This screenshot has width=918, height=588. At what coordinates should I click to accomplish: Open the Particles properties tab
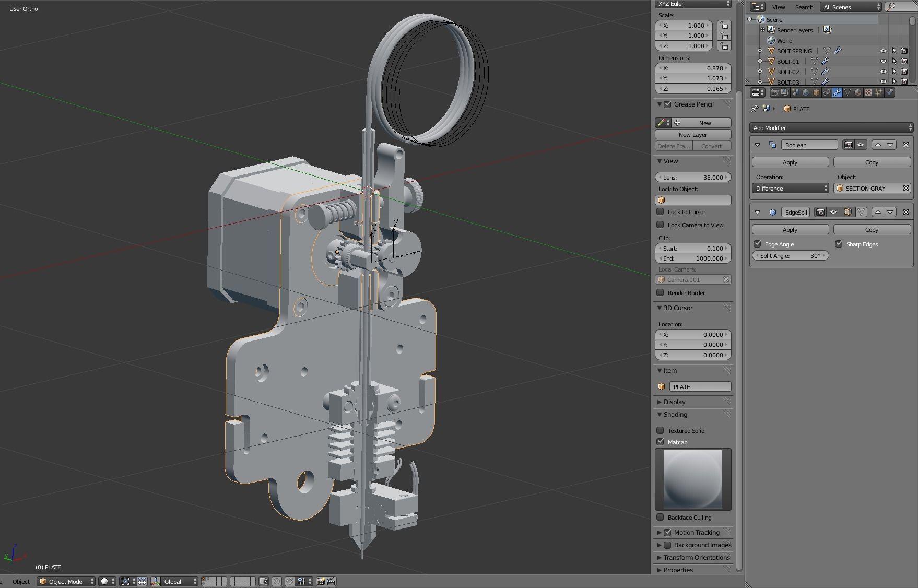pyautogui.click(x=879, y=92)
